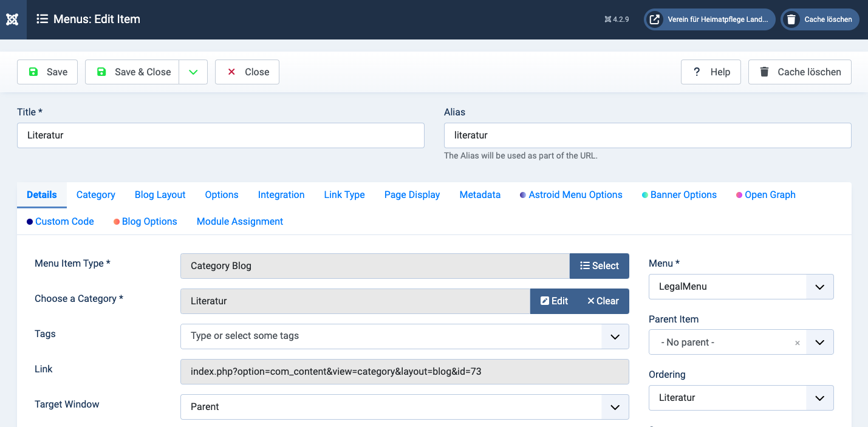Close the menu item editor

pyautogui.click(x=247, y=72)
